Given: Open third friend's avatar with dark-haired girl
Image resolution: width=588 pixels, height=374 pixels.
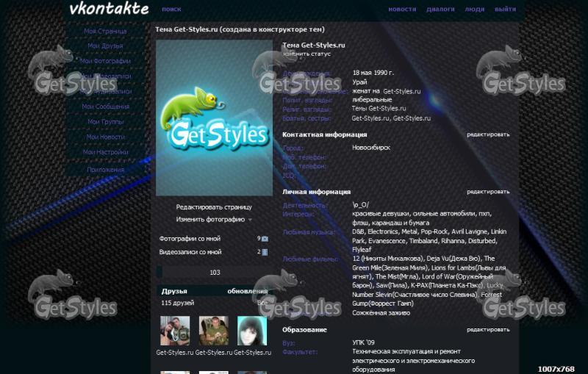Looking at the screenshot, I should click(x=251, y=331).
